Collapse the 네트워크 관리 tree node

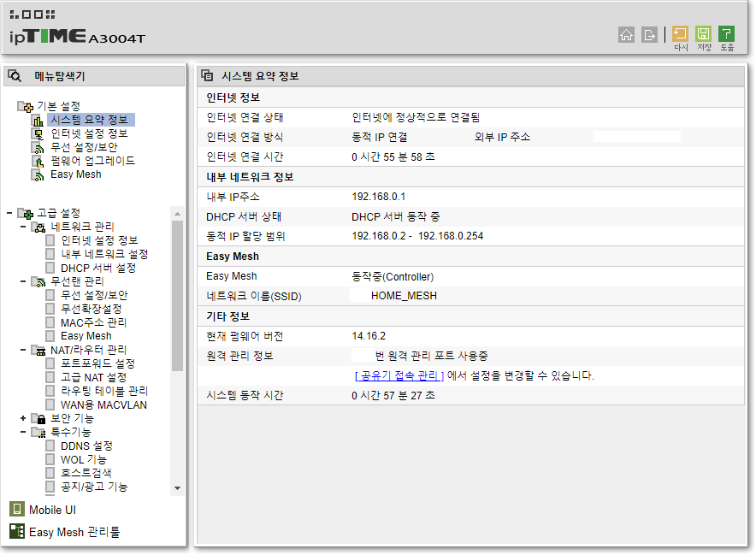[x=22, y=226]
